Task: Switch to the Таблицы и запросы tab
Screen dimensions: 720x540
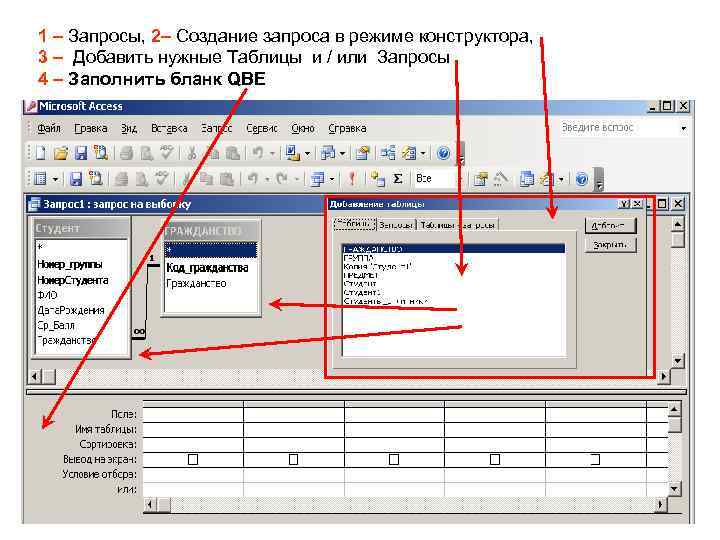Action: click(x=457, y=225)
